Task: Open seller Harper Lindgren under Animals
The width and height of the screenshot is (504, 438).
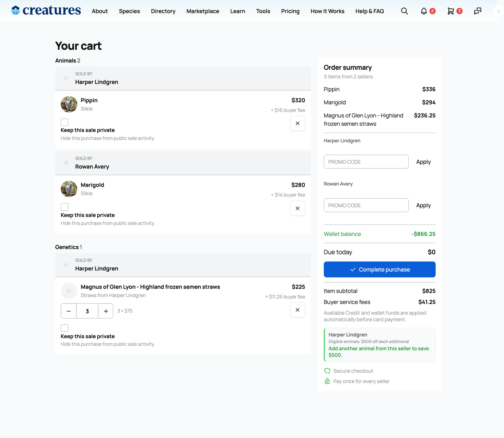Action: (x=97, y=82)
